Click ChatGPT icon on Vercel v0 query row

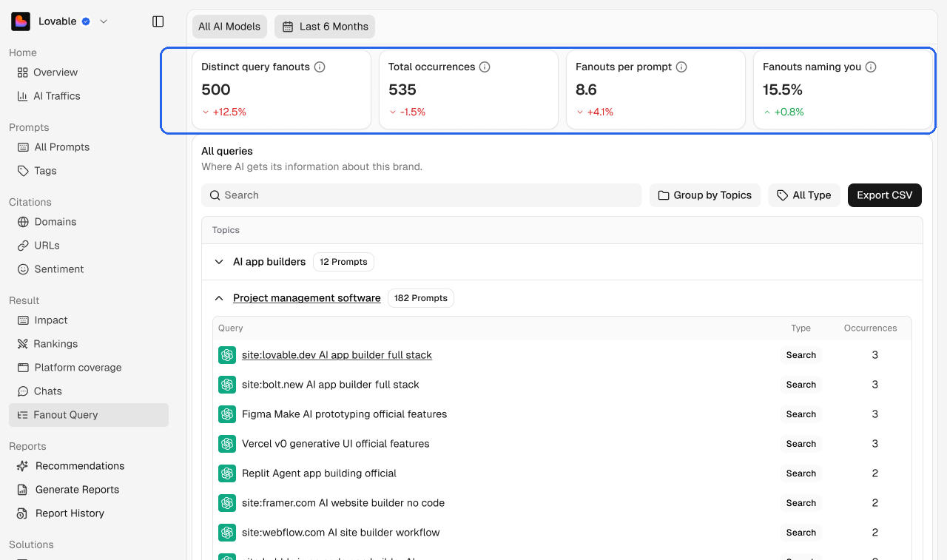tap(227, 444)
